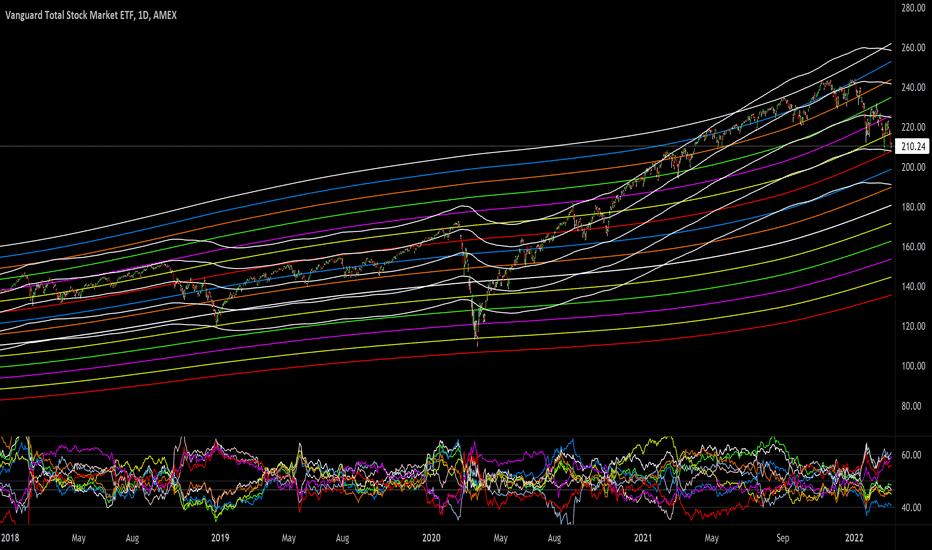Click the Sep label on time axis
This screenshot has width=932, height=550.
tap(782, 538)
